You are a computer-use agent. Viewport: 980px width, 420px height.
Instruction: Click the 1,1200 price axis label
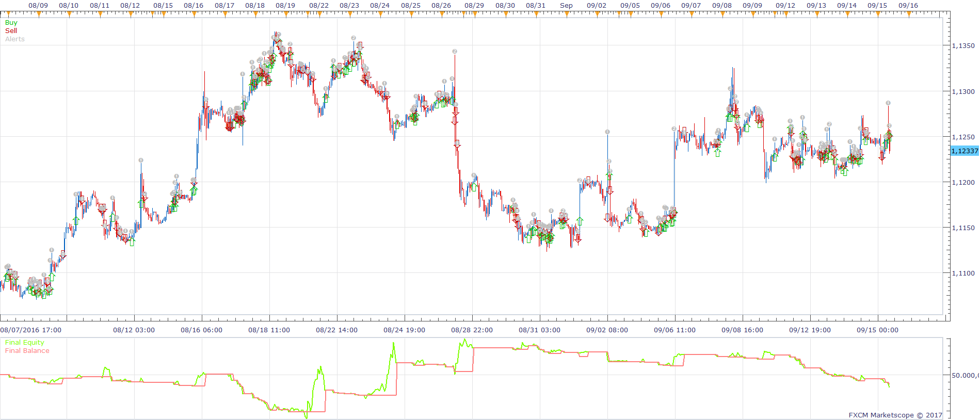[x=963, y=183]
